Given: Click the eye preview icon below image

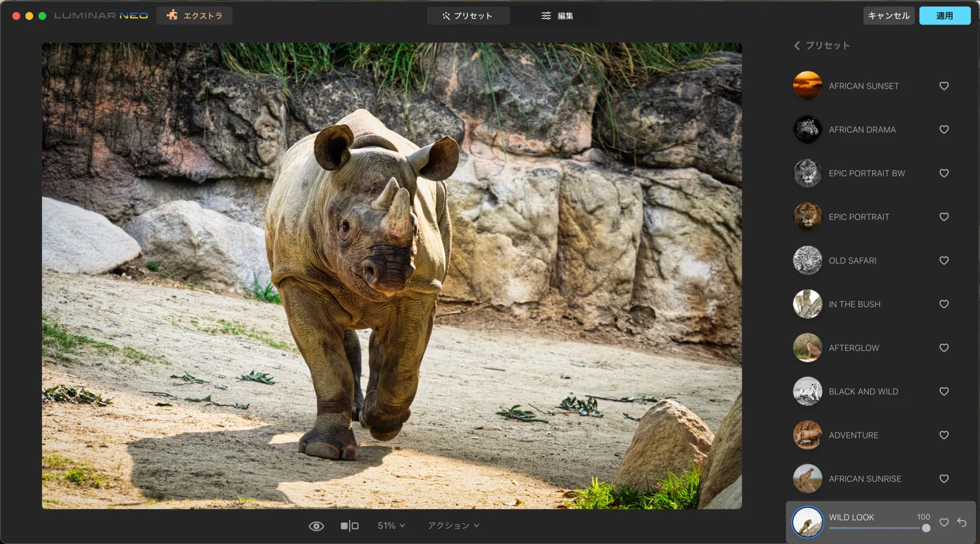Looking at the screenshot, I should click(x=316, y=526).
